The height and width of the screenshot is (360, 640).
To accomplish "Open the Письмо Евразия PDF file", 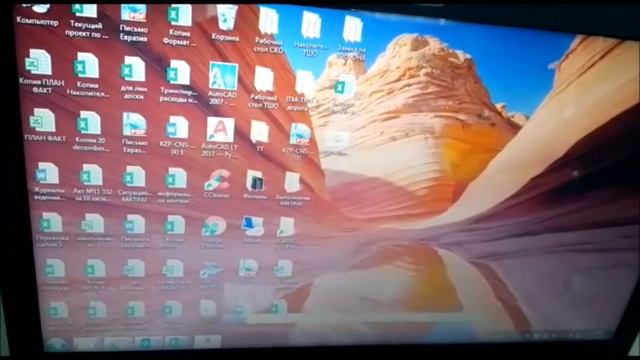I will pos(133,23).
